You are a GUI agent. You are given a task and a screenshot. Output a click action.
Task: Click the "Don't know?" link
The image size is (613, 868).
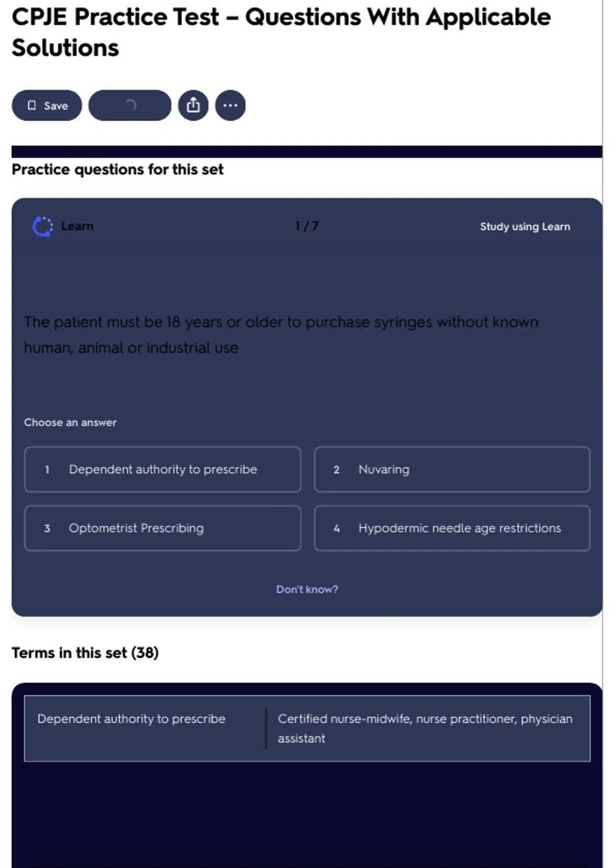point(307,589)
